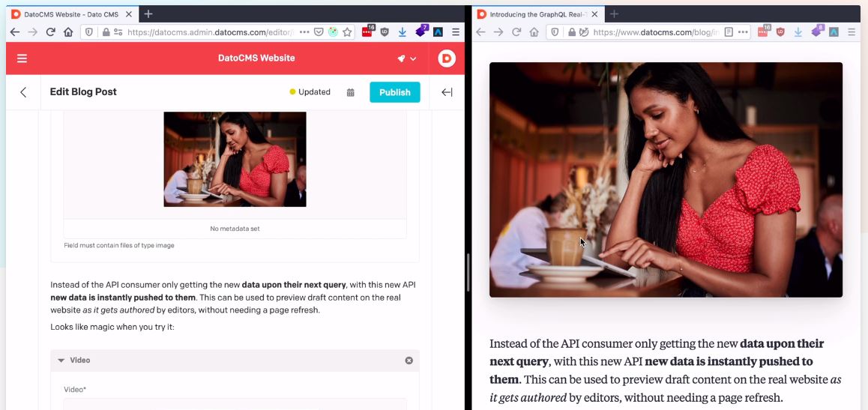This screenshot has height=410, width=868.
Task: Open the rocket environment dropdown in DatoCMS header
Action: pos(407,58)
